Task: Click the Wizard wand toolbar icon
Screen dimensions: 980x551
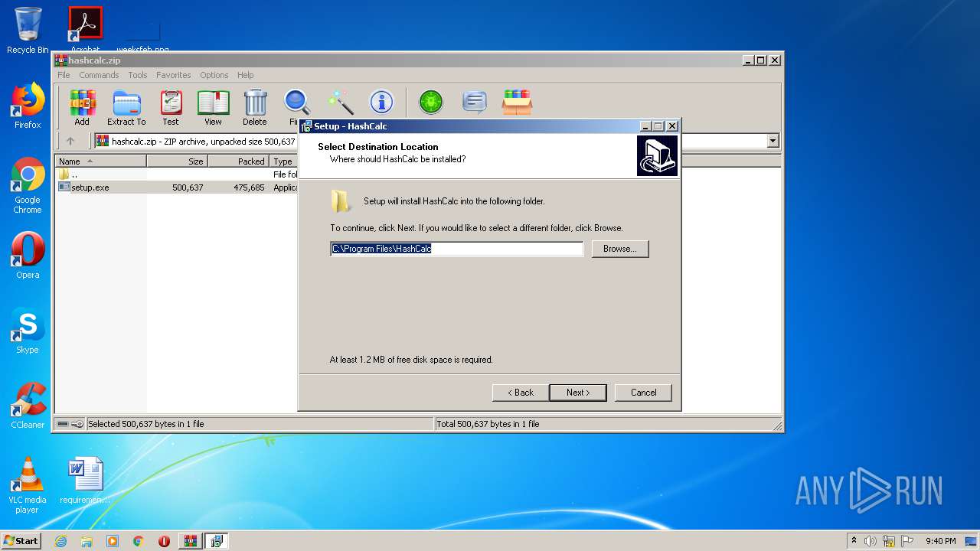Action: click(339, 103)
